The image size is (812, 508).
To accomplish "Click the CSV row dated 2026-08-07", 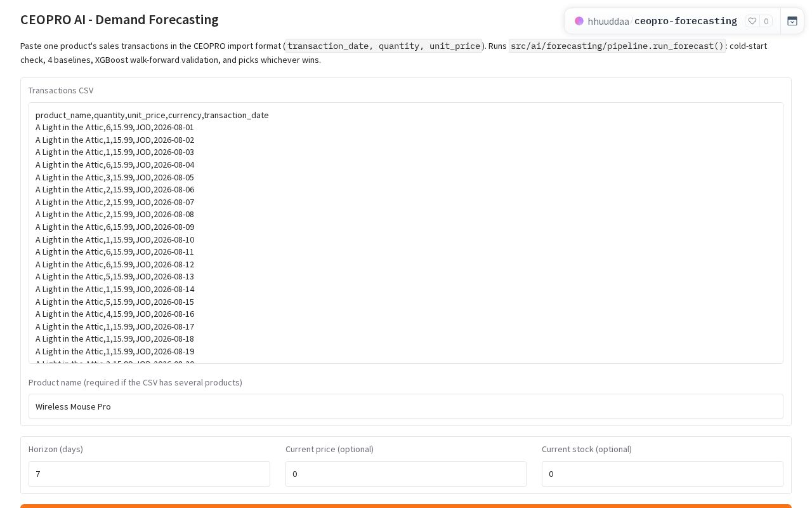I will coord(115,202).
